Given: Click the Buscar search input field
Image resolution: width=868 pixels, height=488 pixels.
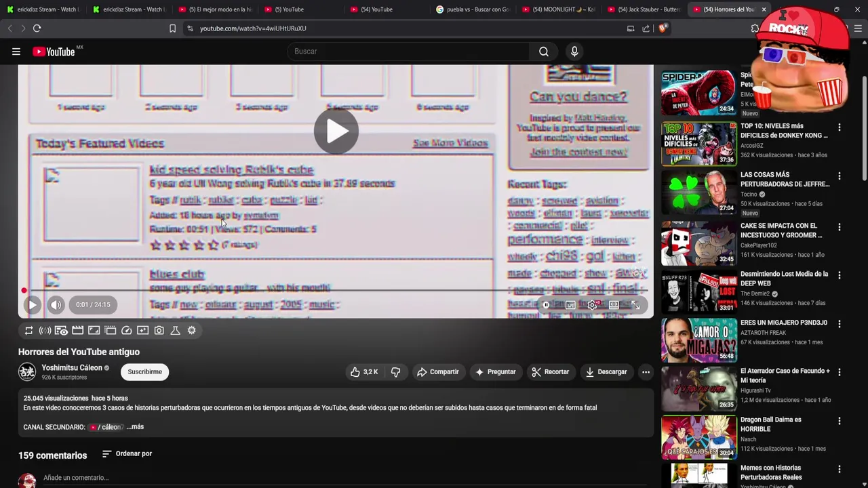Looking at the screenshot, I should pyautogui.click(x=410, y=52).
